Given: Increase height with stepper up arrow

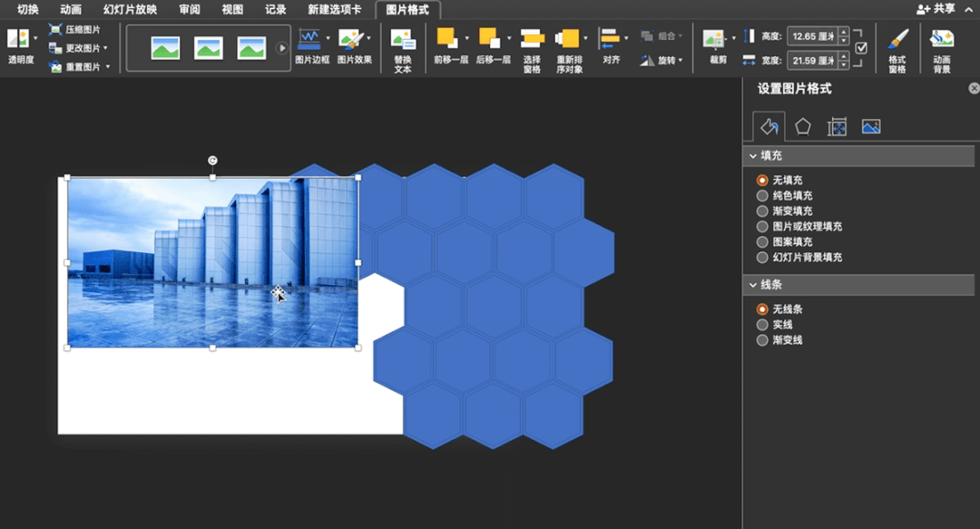Looking at the screenshot, I should [844, 32].
